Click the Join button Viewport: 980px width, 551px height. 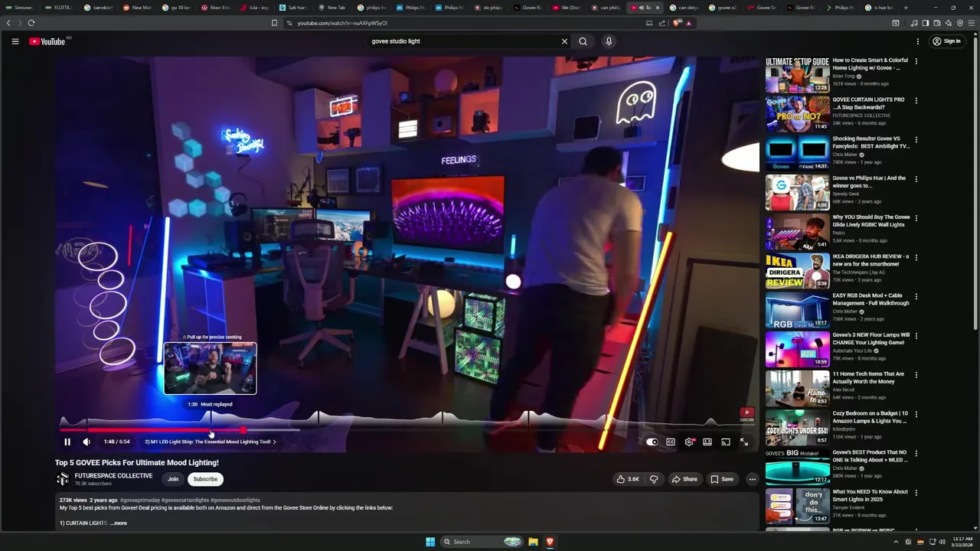tap(173, 479)
